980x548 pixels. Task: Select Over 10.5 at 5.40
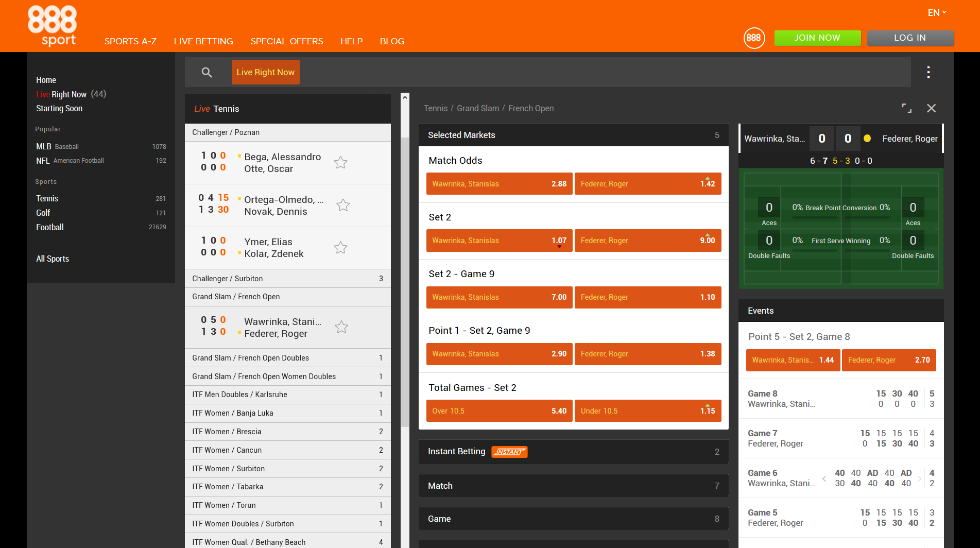(x=499, y=411)
